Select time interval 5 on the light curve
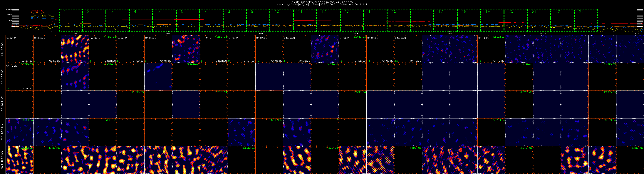644x174 pixels. (x=164, y=21)
